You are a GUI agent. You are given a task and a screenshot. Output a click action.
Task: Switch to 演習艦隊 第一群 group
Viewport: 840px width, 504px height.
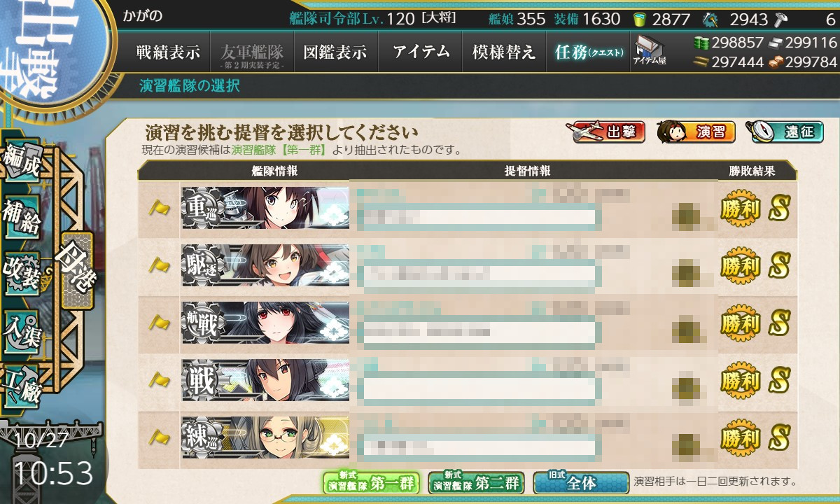tap(370, 482)
